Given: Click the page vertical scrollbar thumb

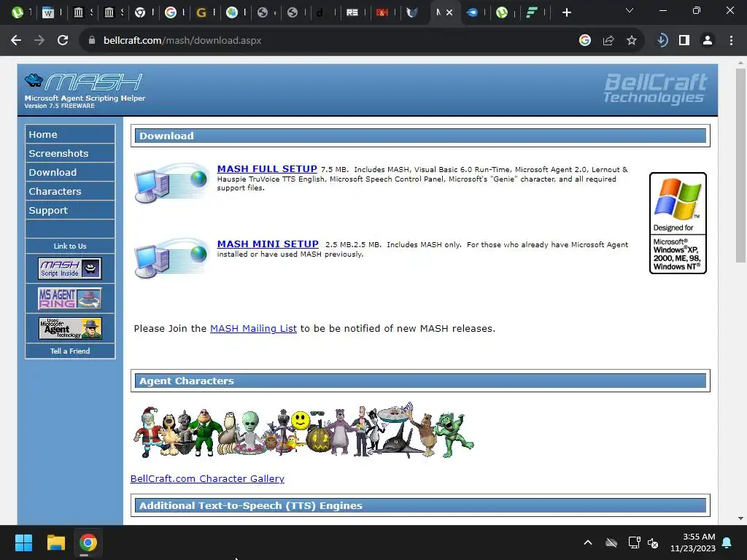Looking at the screenshot, I should click(740, 166).
